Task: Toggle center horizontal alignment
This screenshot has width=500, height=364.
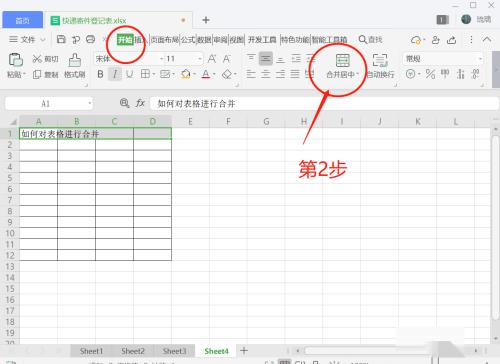Action: [266, 74]
